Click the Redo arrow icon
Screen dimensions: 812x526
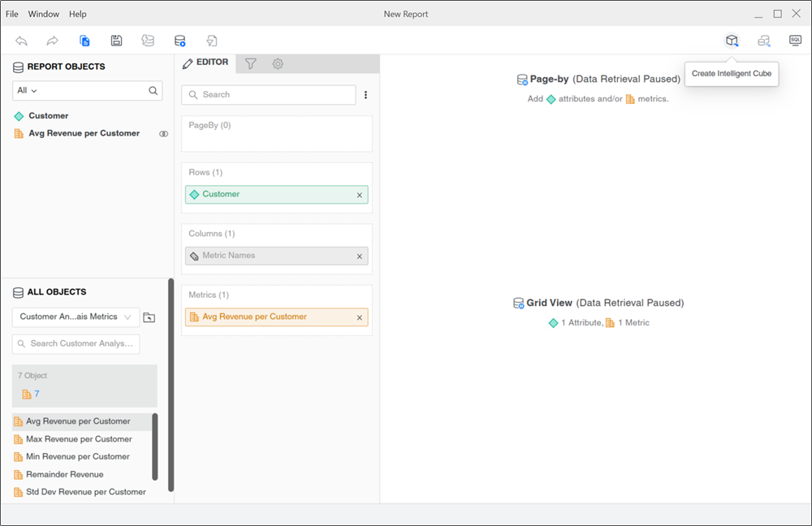pos(53,41)
